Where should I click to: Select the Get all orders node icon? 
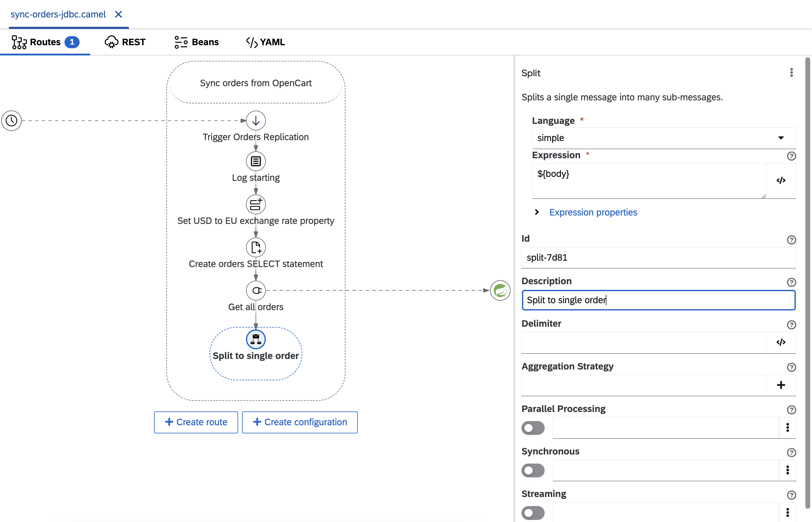pos(256,290)
